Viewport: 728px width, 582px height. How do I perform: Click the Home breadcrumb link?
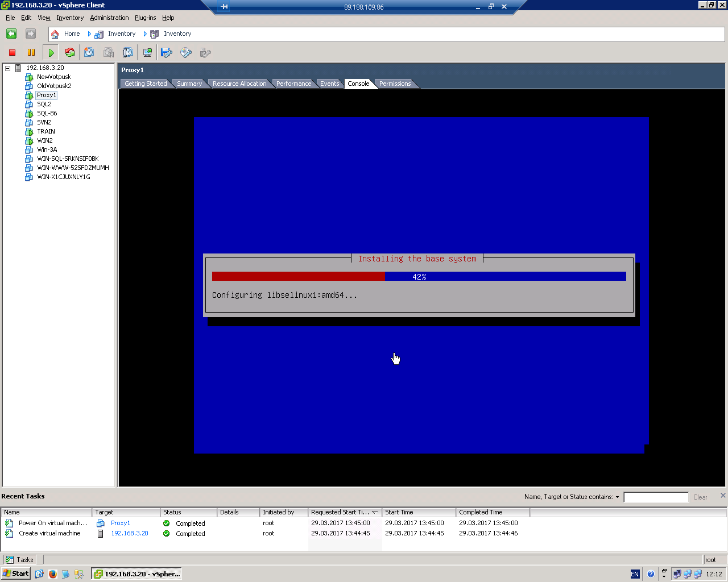(x=72, y=34)
